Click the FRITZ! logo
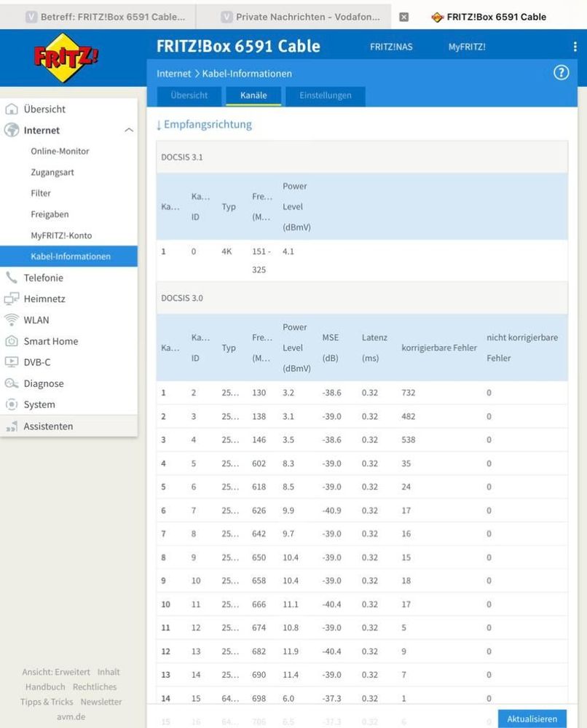 pos(66,58)
